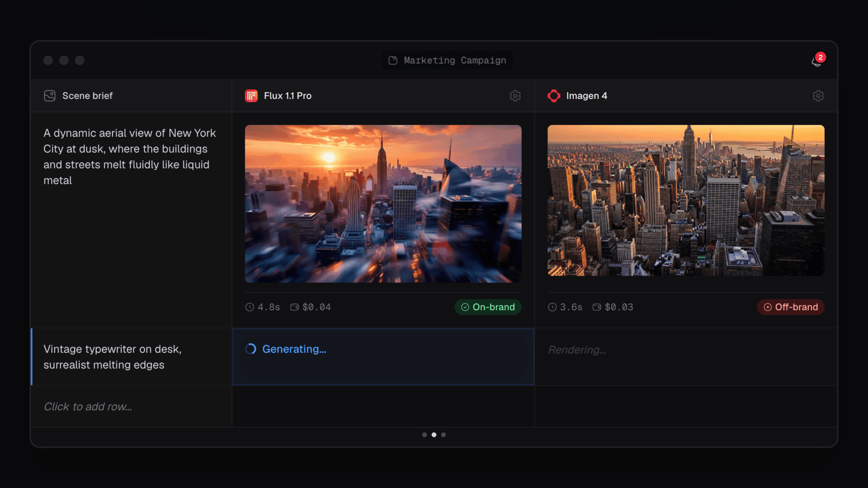The height and width of the screenshot is (488, 868).
Task: Toggle the Off-brand status badge
Action: [791, 307]
